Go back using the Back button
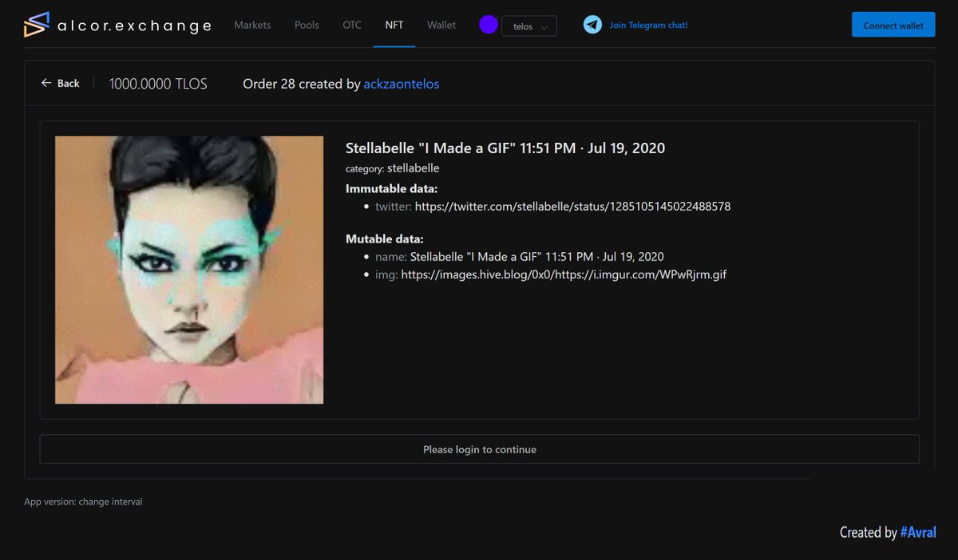 [61, 83]
